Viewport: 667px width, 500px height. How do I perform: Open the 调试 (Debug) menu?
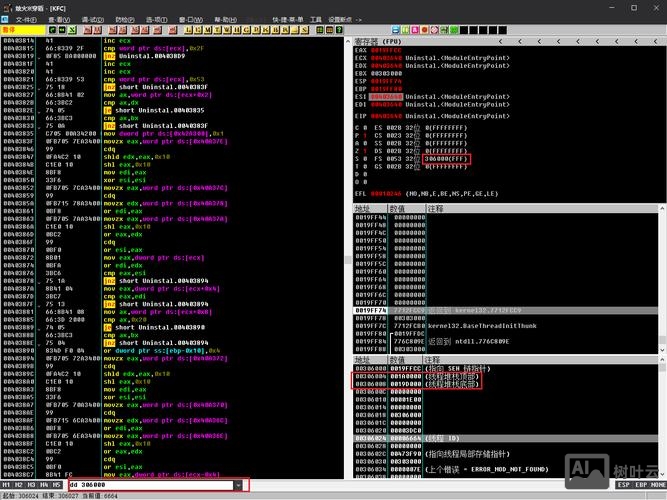(92, 19)
